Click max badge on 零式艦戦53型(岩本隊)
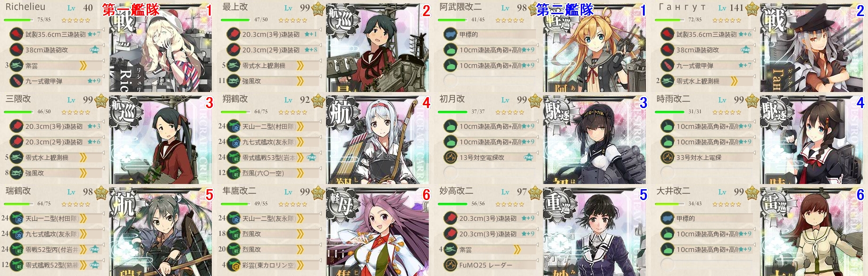This screenshot has height=276, width=868. point(312,157)
